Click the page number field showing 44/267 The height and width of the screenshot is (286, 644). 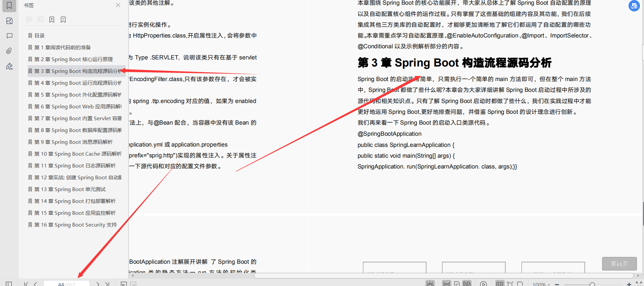66,284
